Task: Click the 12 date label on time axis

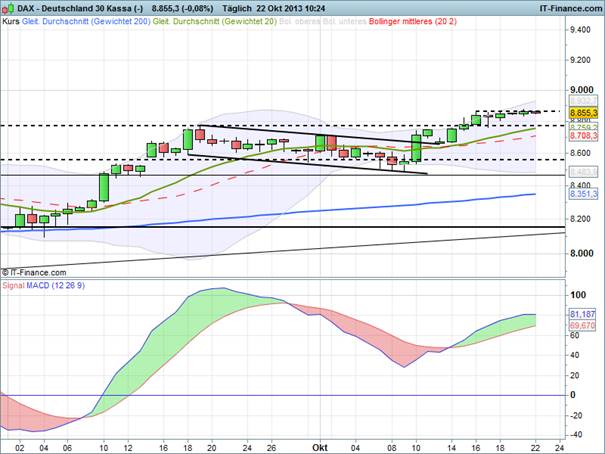Action: (x=128, y=448)
